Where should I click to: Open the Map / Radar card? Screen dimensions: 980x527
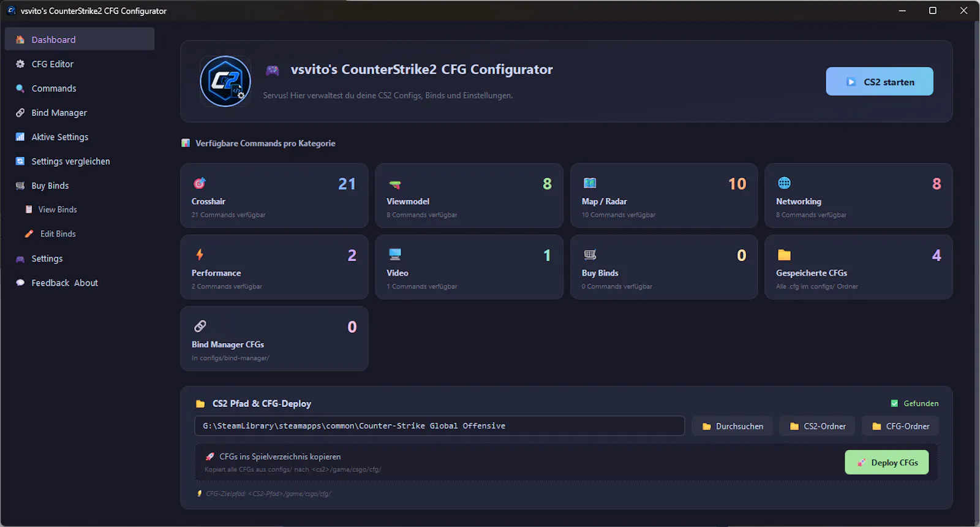click(664, 195)
